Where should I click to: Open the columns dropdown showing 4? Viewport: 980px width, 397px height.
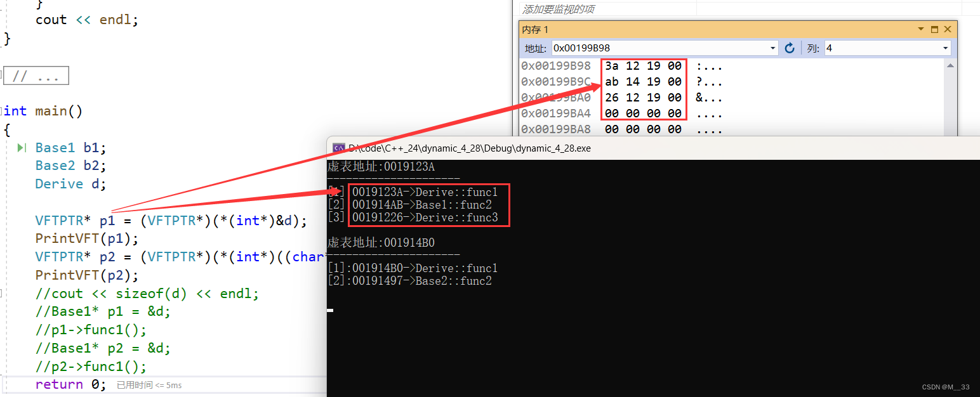tap(945, 48)
